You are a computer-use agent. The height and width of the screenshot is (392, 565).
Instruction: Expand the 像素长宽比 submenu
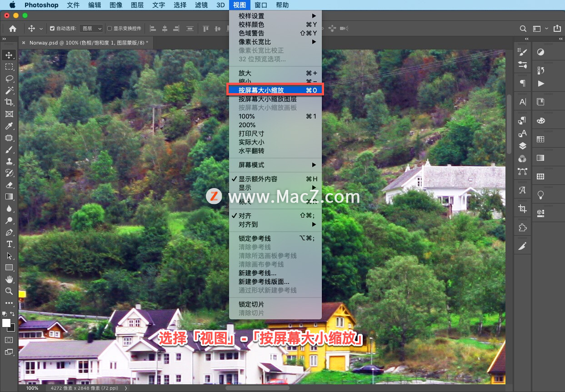[275, 42]
